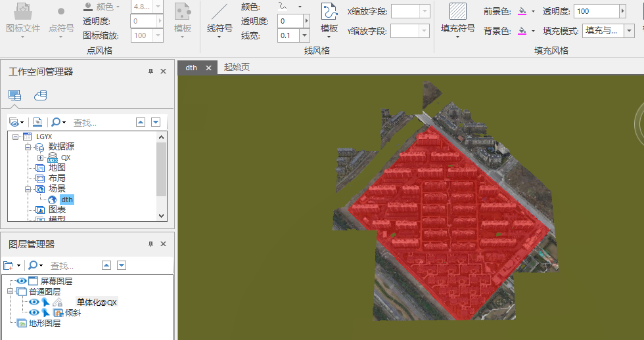Click the line 透明度 stepper arrow
The width and height of the screenshot is (644, 340).
point(306,21)
